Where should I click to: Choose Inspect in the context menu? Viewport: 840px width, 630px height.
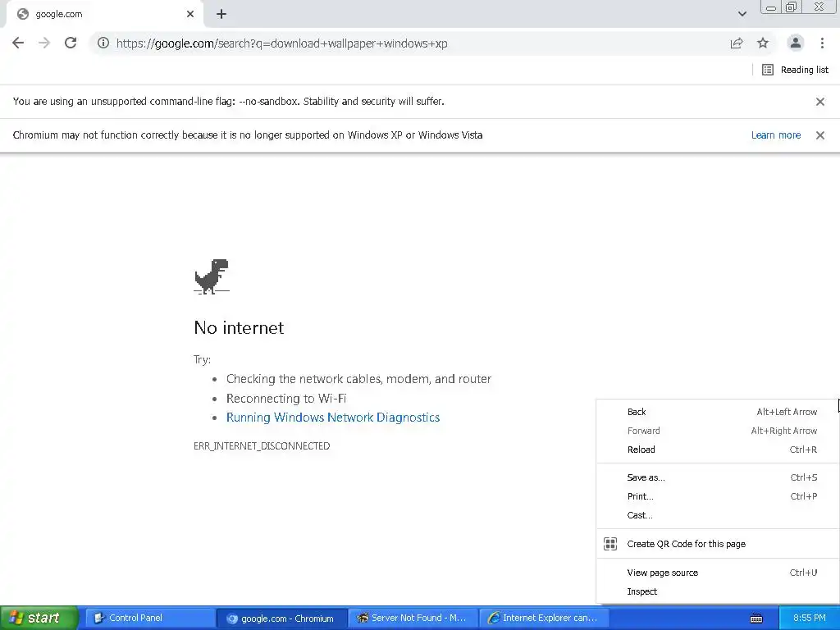(x=717, y=591)
